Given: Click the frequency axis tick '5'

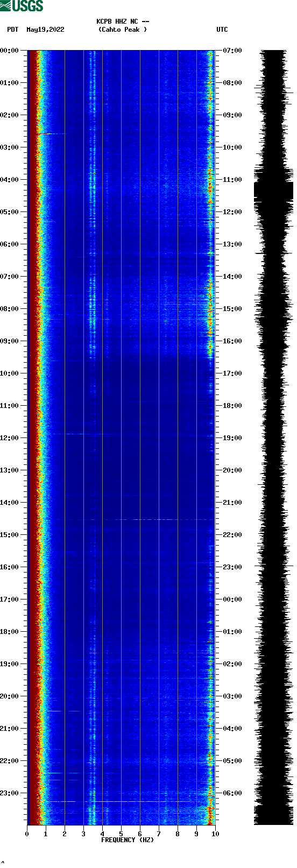Looking at the screenshot, I should tap(121, 834).
